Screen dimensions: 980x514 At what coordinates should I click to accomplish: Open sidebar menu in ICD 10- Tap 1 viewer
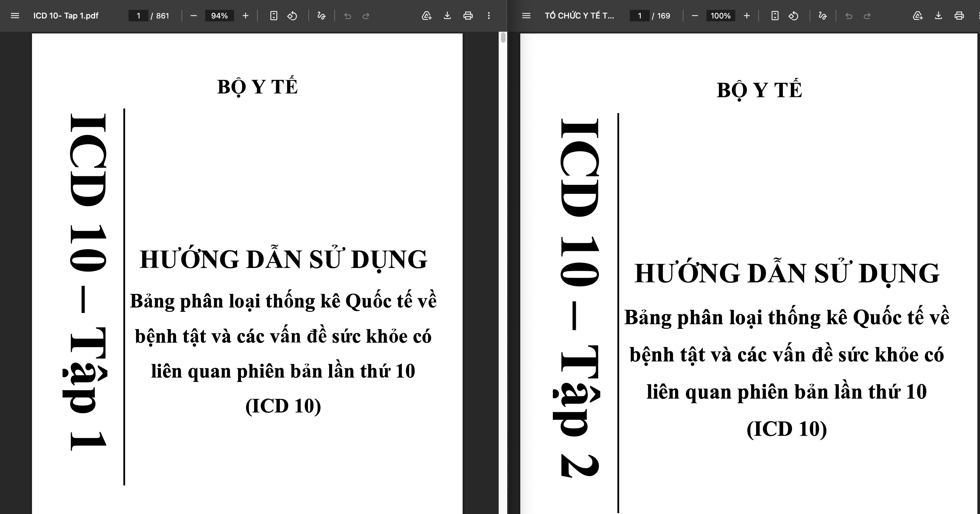(x=15, y=16)
